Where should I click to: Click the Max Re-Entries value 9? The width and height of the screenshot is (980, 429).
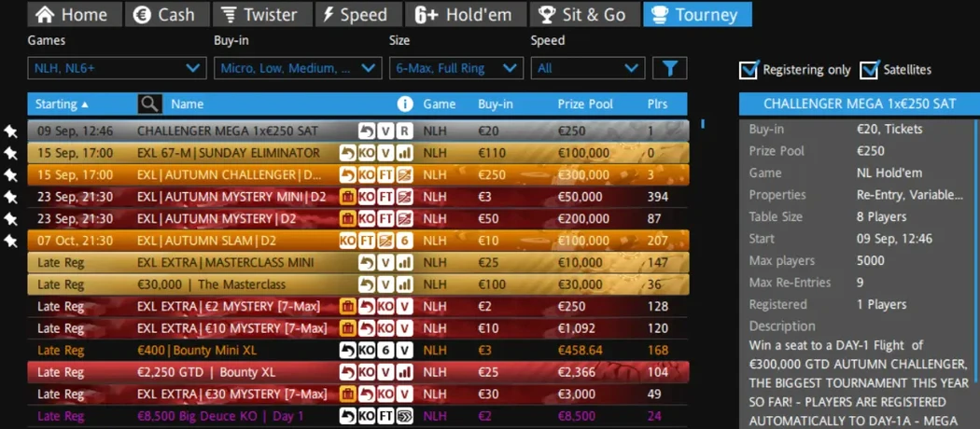[860, 283]
